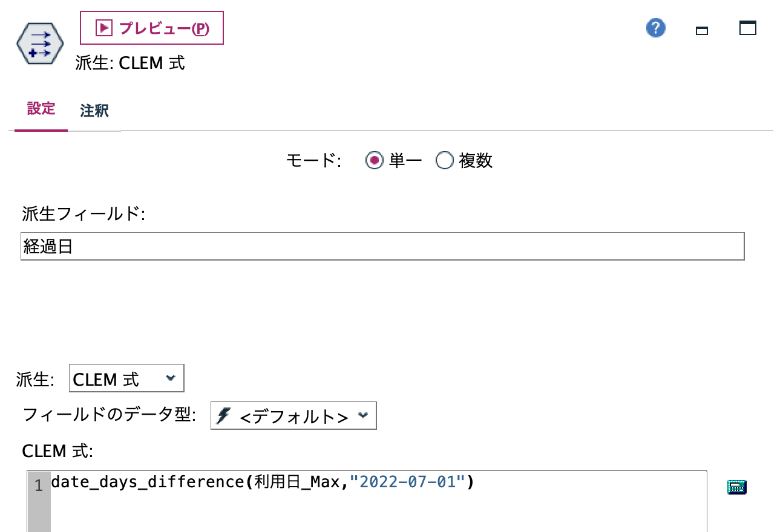
Task: Open the help via the blue question mark icon
Action: point(655,28)
